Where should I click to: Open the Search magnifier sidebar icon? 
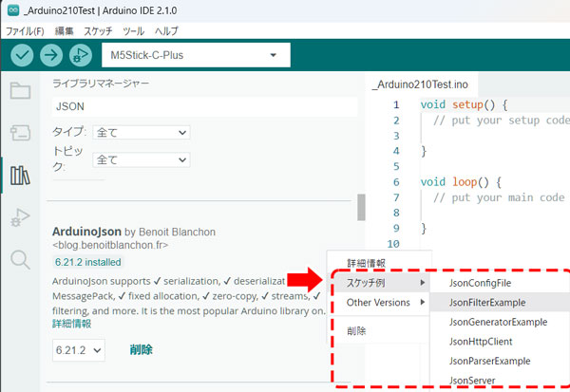coord(20,260)
